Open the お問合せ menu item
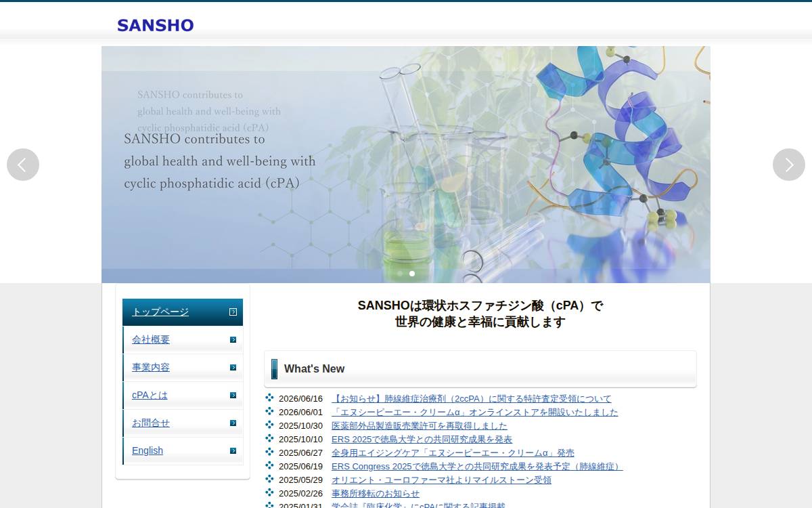Screen dimensions: 812x508 coord(183,423)
